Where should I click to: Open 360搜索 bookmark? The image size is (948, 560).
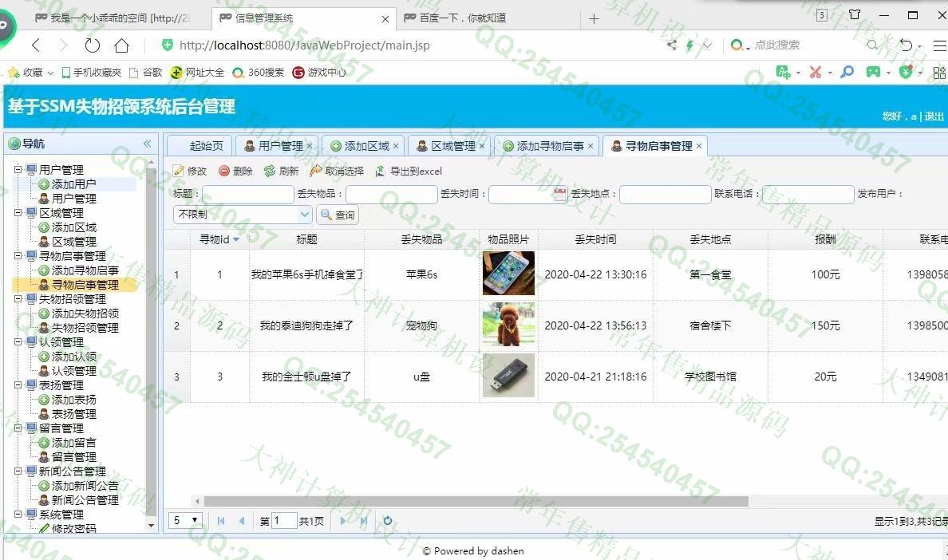259,73
